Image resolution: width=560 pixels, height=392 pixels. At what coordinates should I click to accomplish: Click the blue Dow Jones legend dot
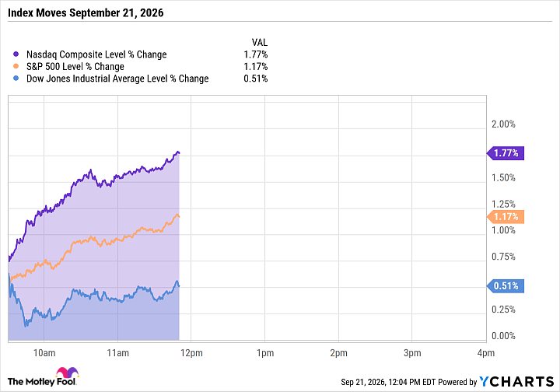tap(16, 79)
